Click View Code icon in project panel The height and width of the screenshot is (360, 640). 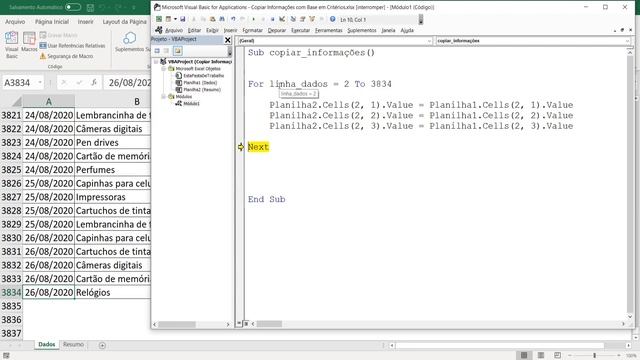coord(157,51)
